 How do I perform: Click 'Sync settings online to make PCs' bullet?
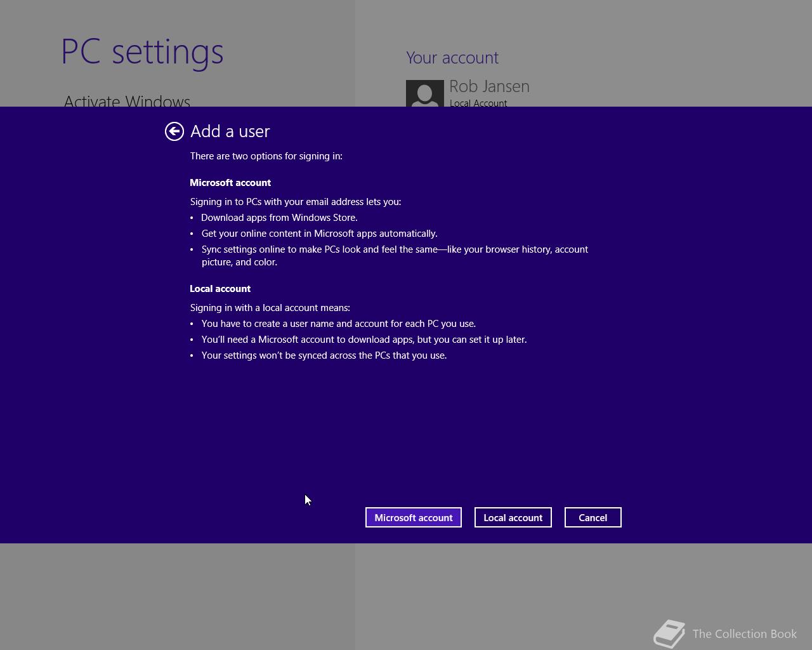pyautogui.click(x=395, y=256)
